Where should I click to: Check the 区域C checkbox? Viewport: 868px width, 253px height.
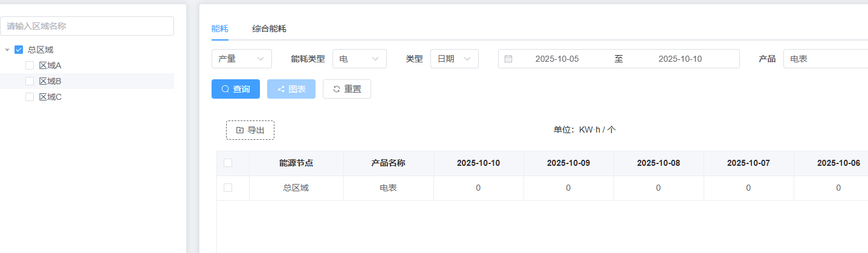point(30,97)
